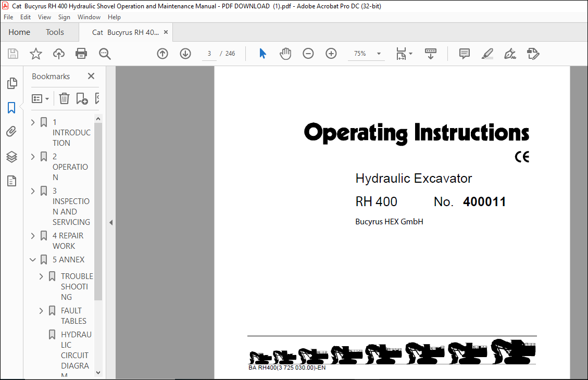Image resolution: width=588 pixels, height=380 pixels.
Task: Go to the previous page
Action: [162, 54]
